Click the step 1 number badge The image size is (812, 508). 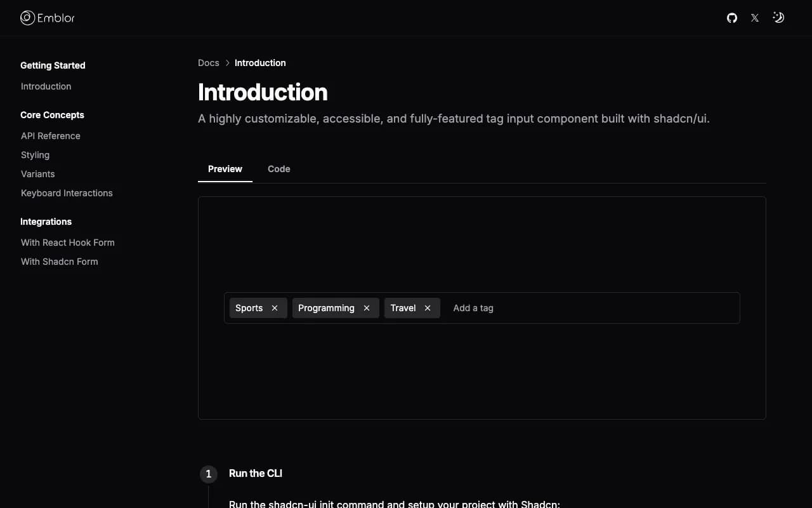tap(208, 474)
